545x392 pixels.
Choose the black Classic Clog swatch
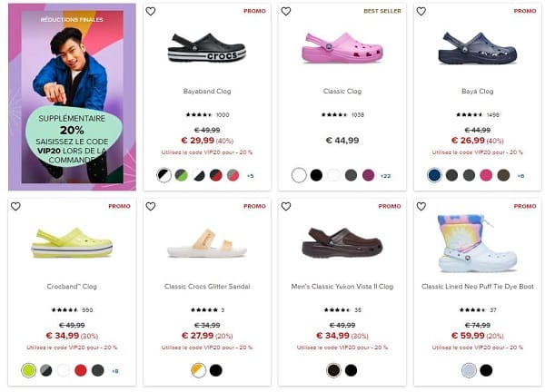tap(316, 175)
